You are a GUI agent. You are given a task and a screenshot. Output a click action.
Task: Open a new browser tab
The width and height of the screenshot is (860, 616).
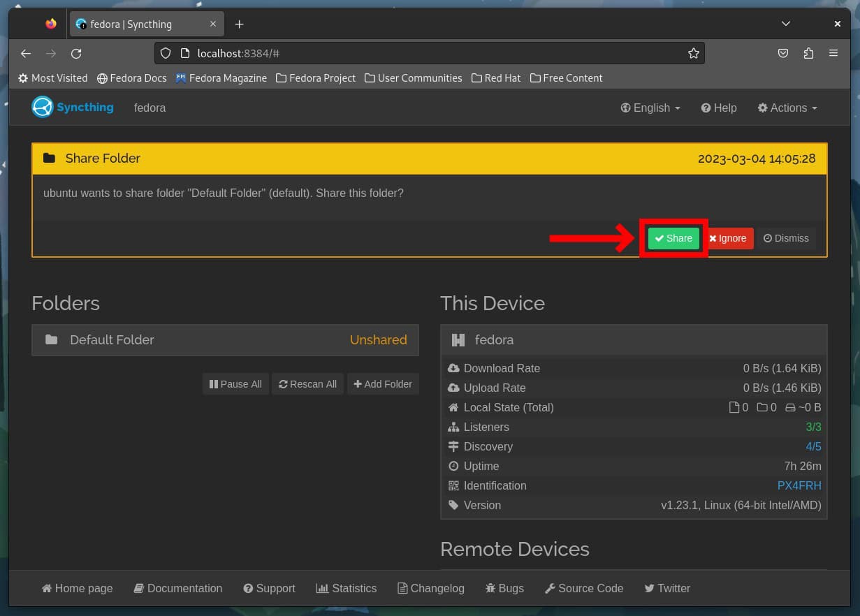[239, 24]
